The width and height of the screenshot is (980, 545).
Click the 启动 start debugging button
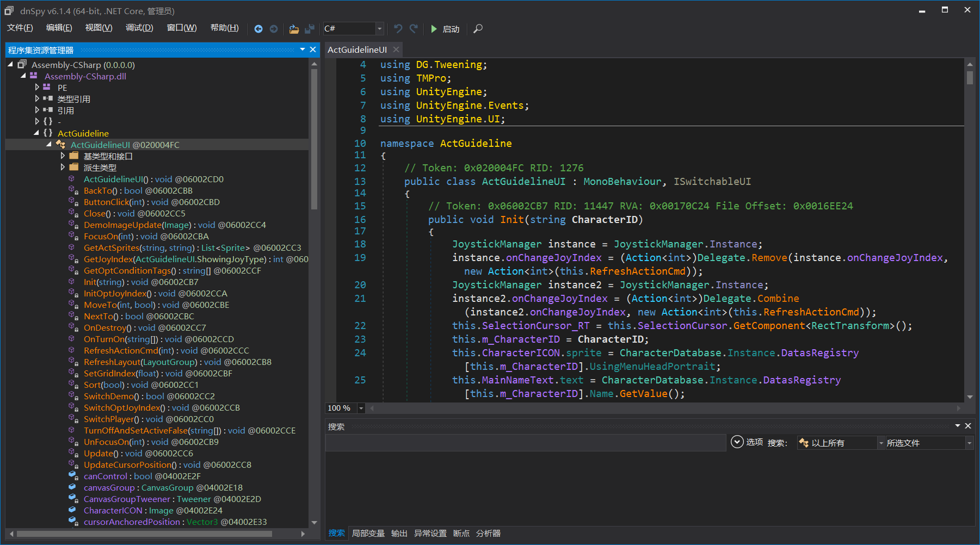coord(445,29)
